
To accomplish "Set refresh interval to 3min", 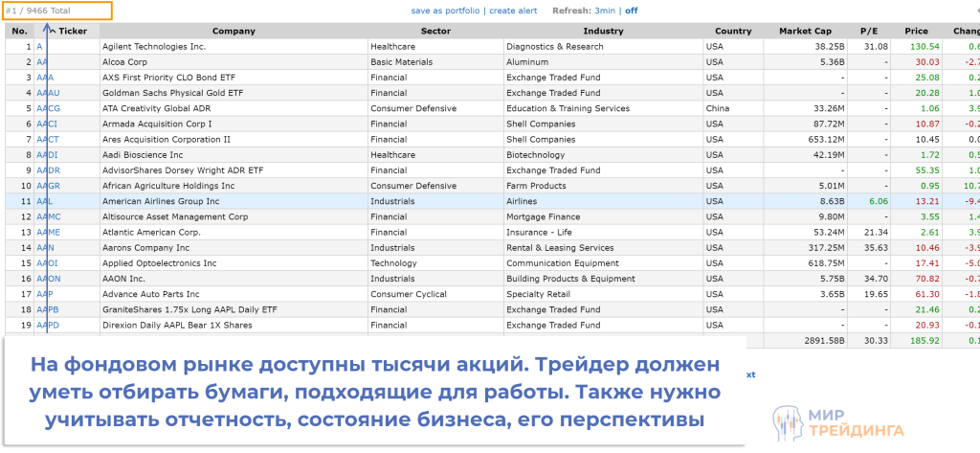I will click(605, 11).
